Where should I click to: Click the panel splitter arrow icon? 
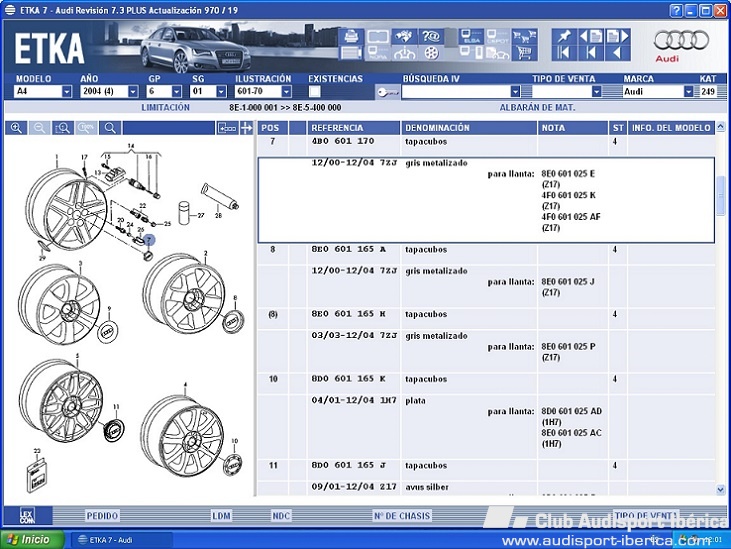pyautogui.click(x=246, y=128)
